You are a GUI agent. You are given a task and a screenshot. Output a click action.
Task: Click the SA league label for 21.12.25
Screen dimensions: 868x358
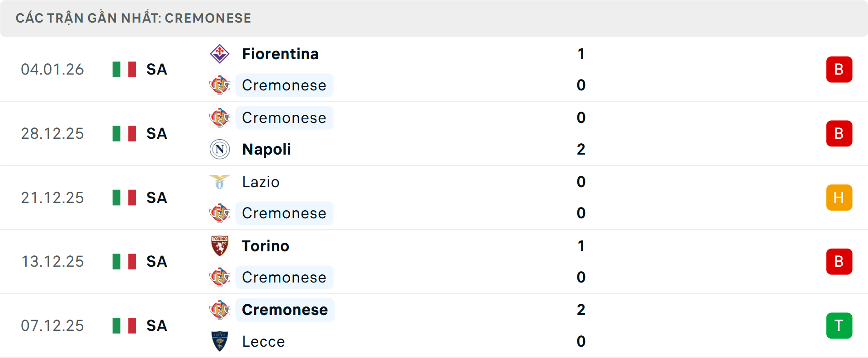(x=157, y=198)
